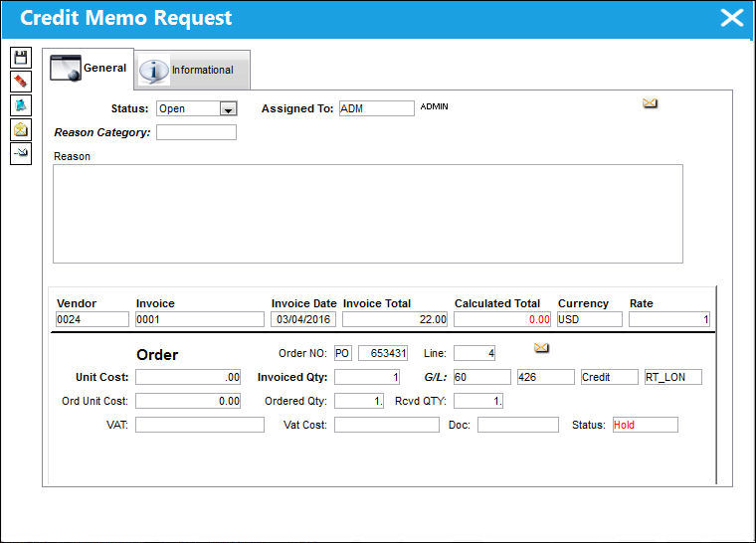
Task: Click the Credit Memo Request title text
Action: (126, 18)
